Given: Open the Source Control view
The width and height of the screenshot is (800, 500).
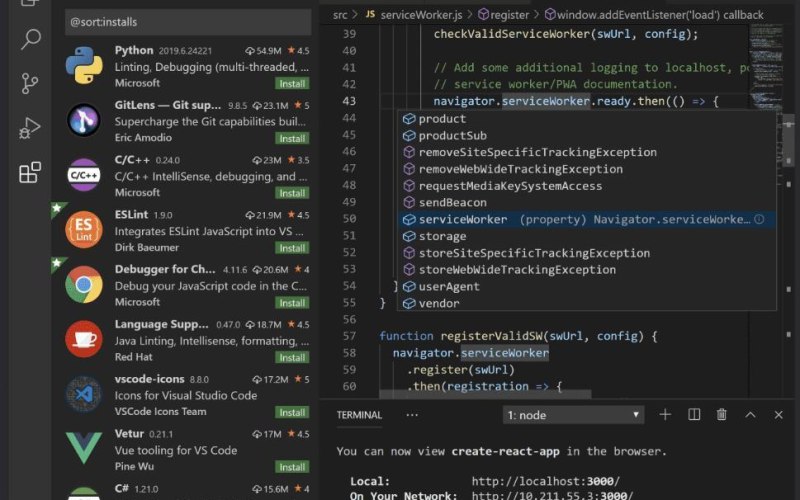Looking at the screenshot, I should [x=30, y=83].
